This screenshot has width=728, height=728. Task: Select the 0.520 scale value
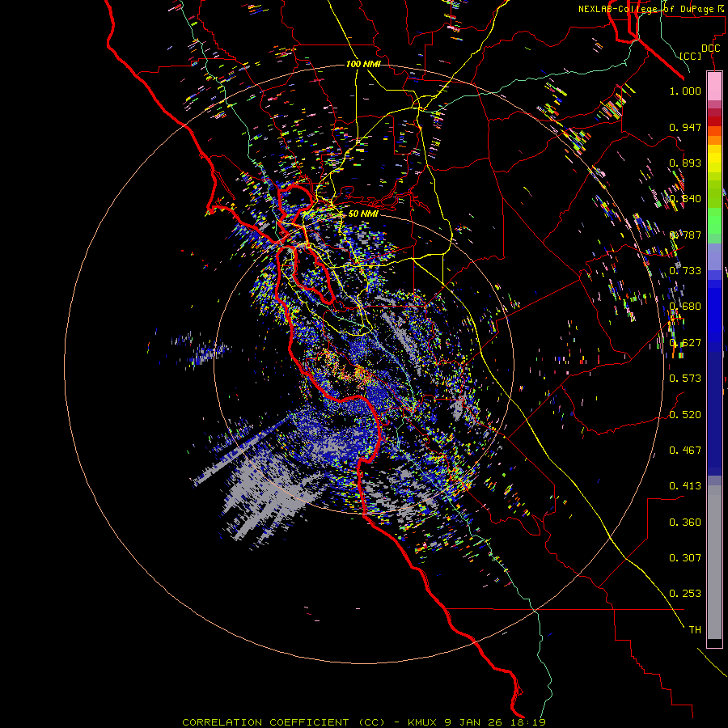(685, 415)
